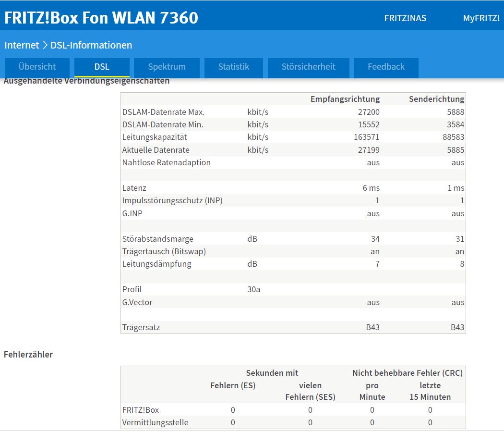Click the G.Vector row label
The image size is (504, 444).
(x=137, y=302)
